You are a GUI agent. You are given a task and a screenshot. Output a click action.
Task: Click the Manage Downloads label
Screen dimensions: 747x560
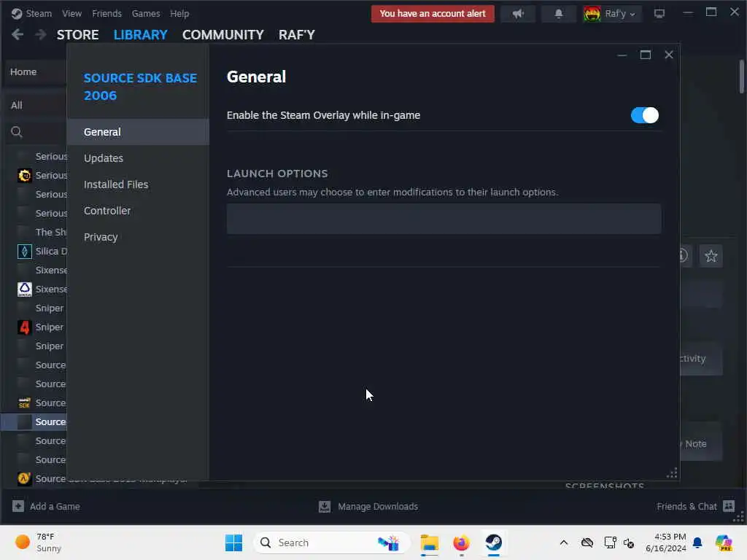[378, 506]
